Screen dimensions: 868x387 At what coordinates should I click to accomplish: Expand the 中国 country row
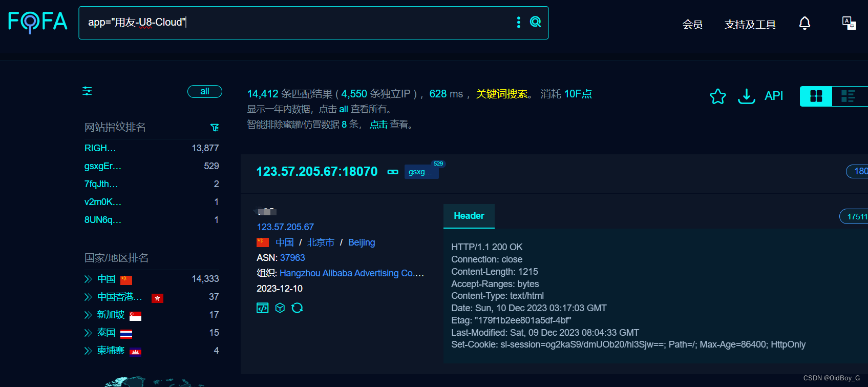coord(88,279)
